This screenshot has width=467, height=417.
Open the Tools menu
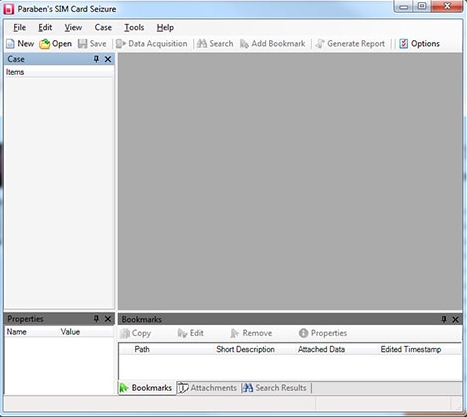(x=134, y=27)
